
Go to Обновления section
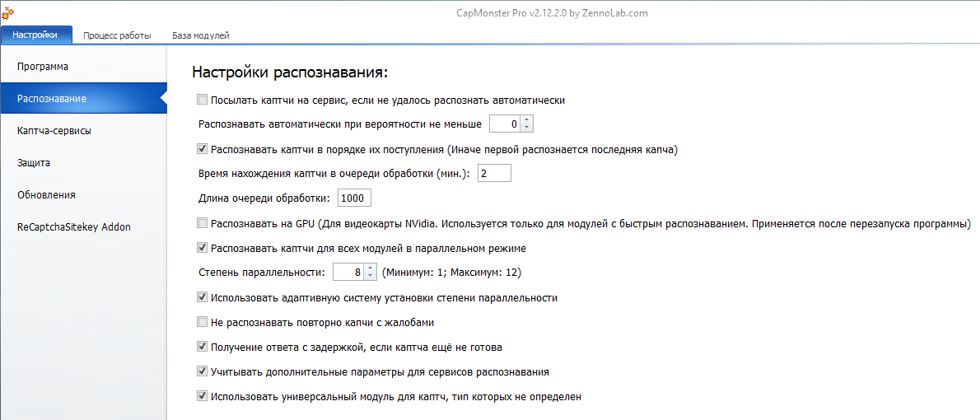[x=46, y=195]
